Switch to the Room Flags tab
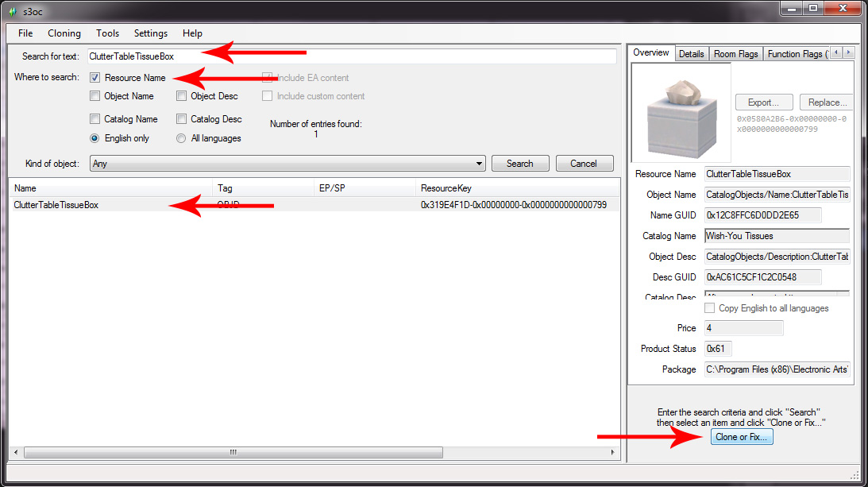 coord(735,54)
